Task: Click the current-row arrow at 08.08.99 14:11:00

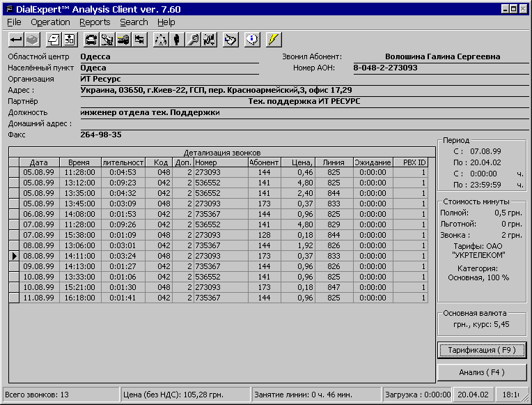Action: (x=14, y=256)
